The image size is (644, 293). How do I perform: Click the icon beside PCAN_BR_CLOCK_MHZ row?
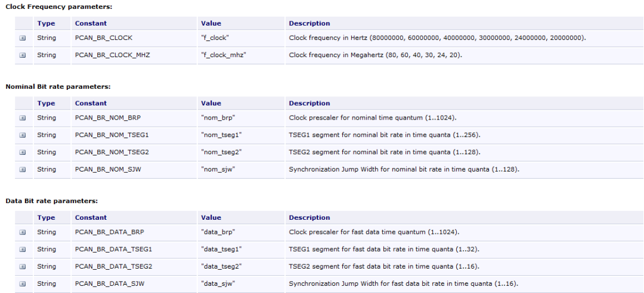tap(23, 55)
